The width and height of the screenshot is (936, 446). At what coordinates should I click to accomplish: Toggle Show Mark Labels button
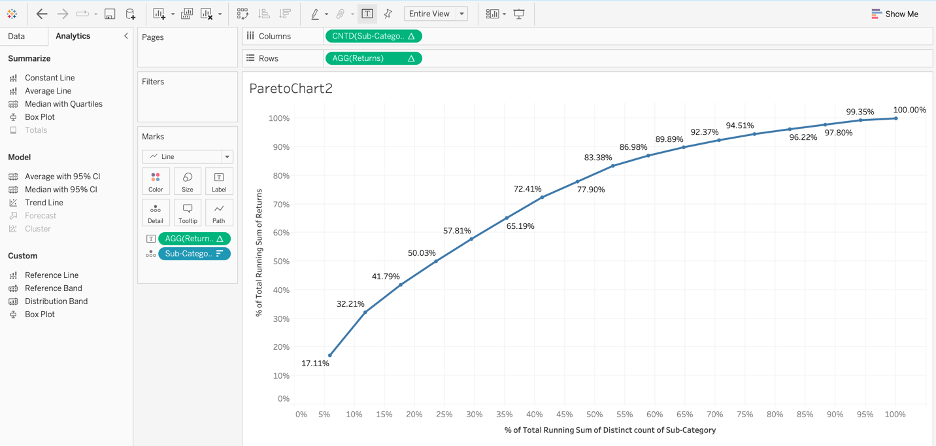click(x=368, y=13)
